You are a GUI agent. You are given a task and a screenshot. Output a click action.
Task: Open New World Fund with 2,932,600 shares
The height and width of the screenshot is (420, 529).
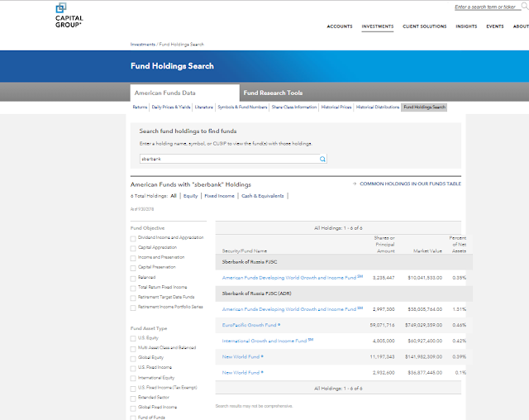[242, 372]
